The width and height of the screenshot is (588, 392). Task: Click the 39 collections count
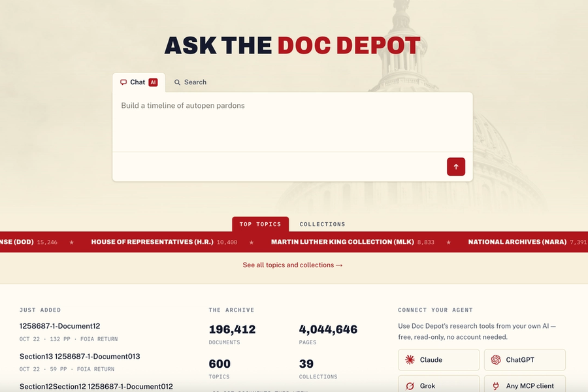[x=306, y=364]
